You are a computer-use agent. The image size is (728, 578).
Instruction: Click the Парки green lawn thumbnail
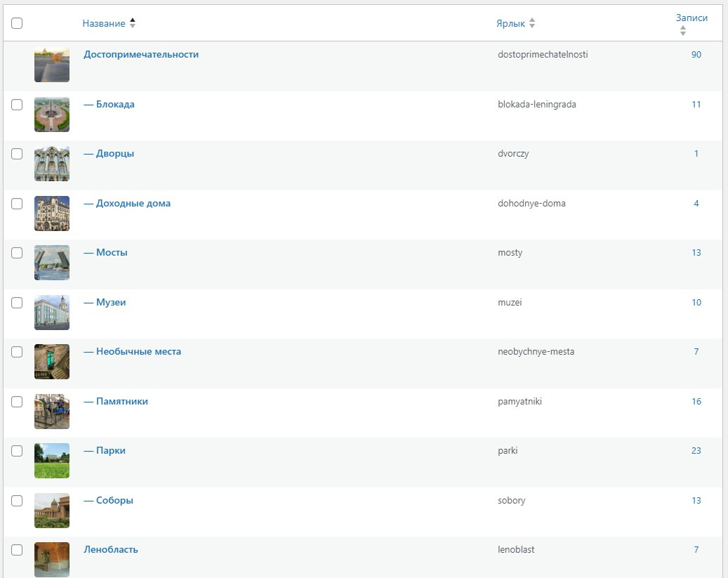coord(52,461)
